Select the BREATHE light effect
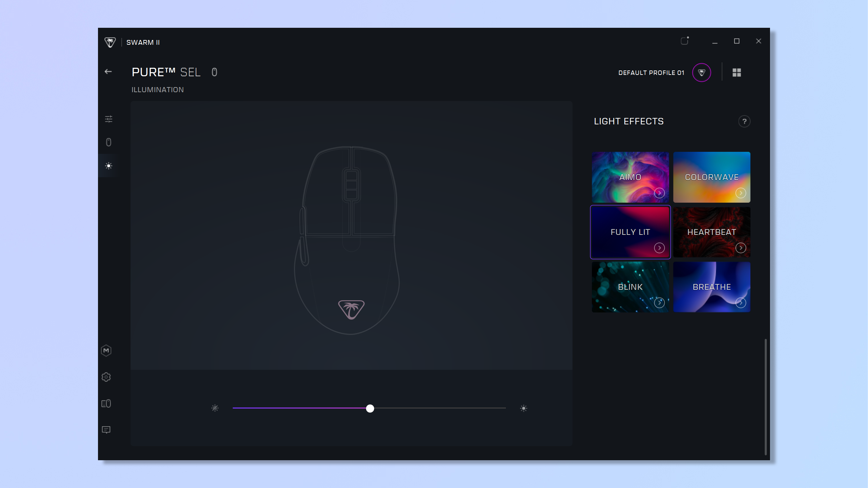This screenshot has height=488, width=868. pos(712,287)
